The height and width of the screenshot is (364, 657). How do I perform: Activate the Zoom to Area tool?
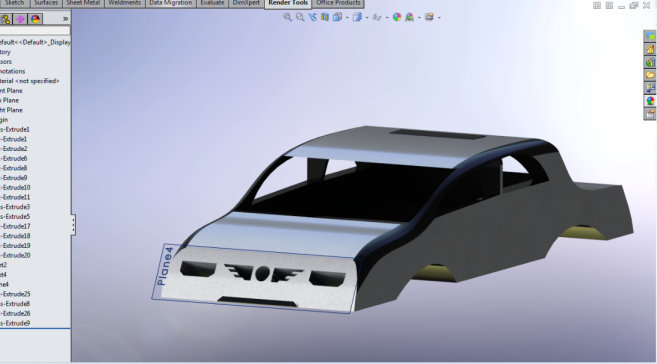300,17
